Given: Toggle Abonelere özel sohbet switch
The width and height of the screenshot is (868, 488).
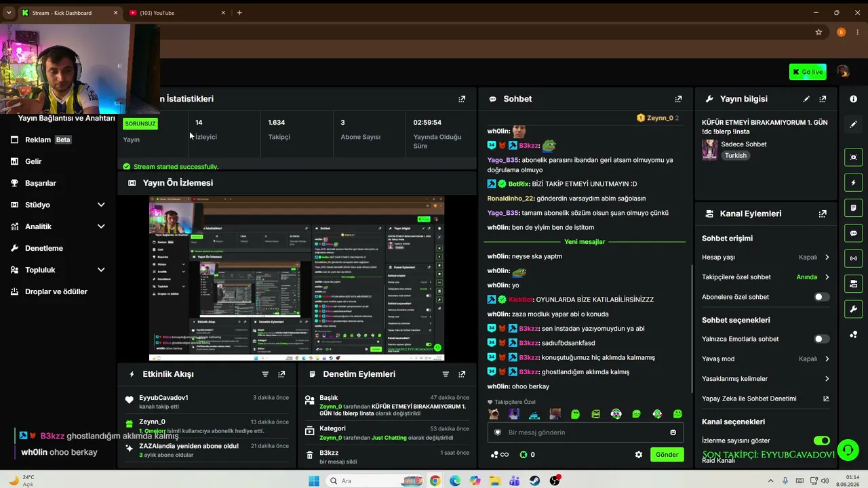Looking at the screenshot, I should pos(821,297).
